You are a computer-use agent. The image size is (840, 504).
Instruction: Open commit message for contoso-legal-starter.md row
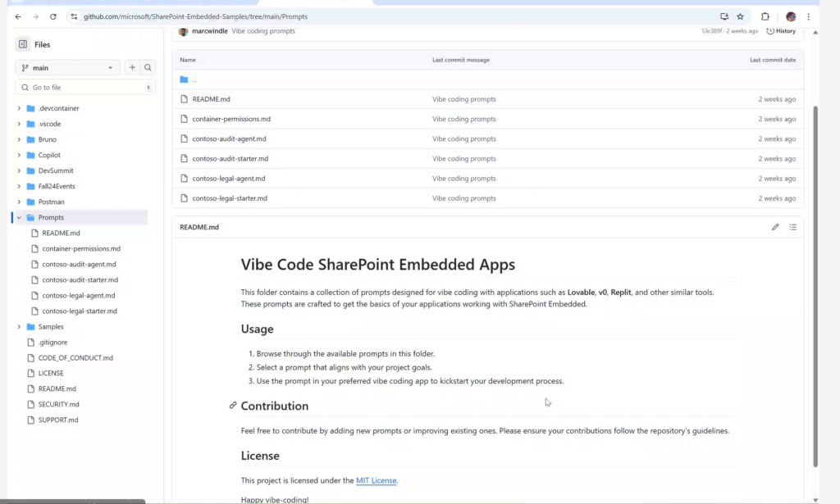[464, 198]
